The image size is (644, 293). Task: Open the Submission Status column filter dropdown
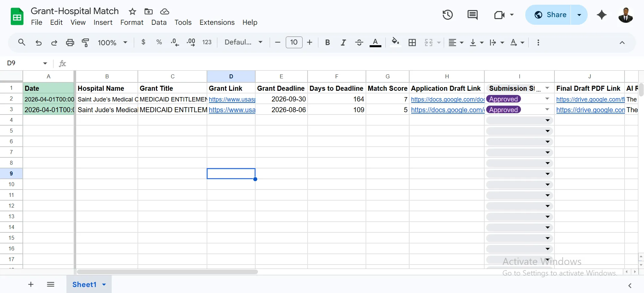(x=547, y=88)
